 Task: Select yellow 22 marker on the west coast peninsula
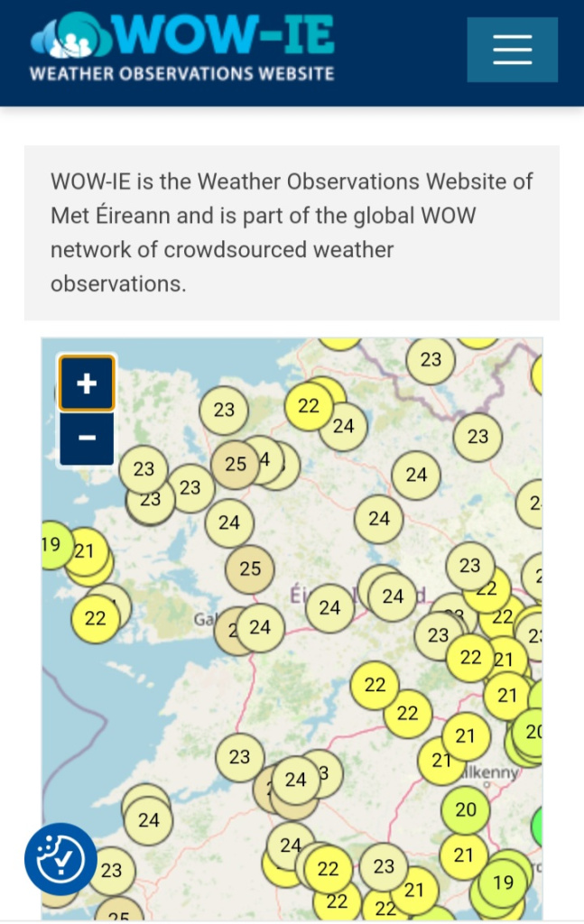96,618
